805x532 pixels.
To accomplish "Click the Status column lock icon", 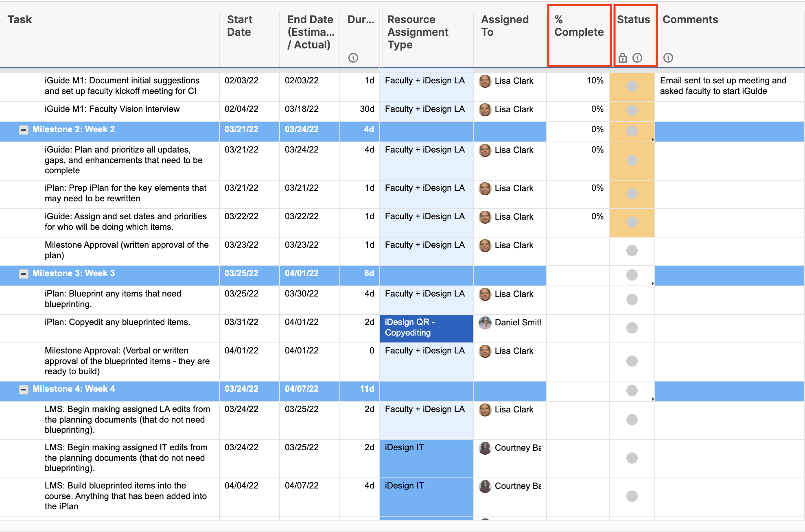I will 622,58.
